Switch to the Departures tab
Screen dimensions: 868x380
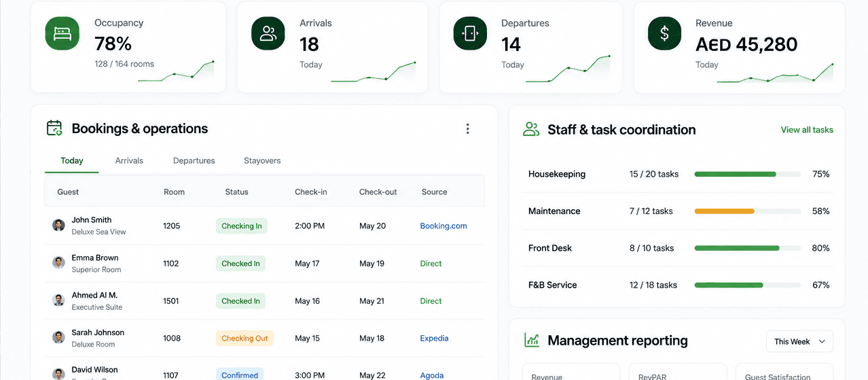(194, 161)
